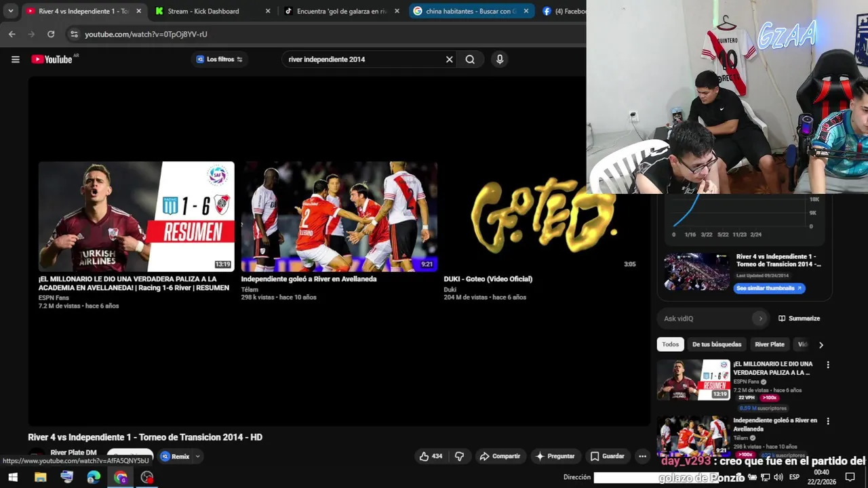Close the china habitantes Google tab

pos(526,11)
